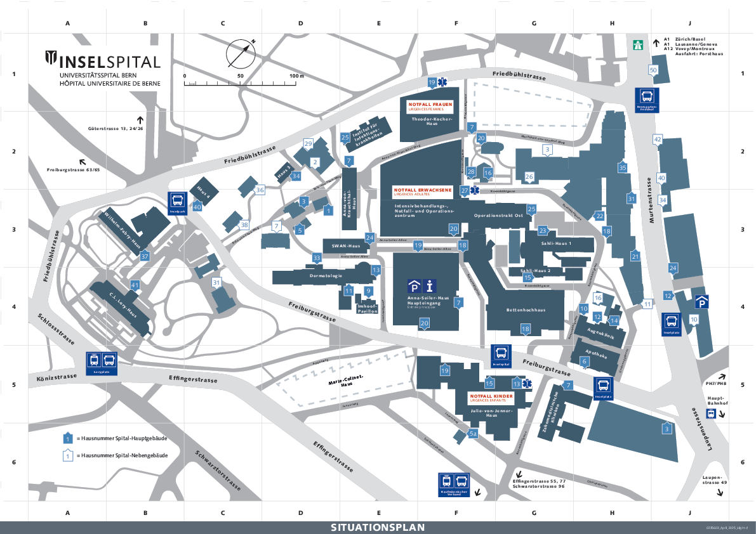
Task: Click the Institut für Infektionskrankheiten label
Action: point(368,134)
